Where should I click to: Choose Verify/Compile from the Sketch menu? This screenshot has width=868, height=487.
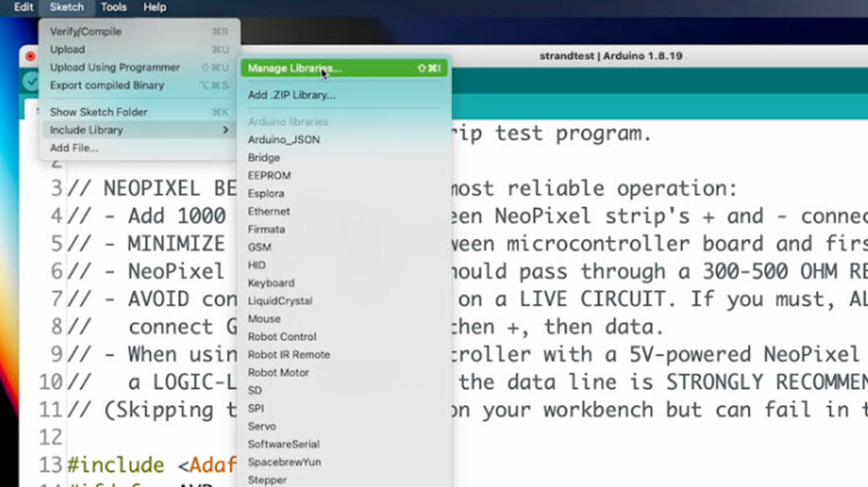point(139,31)
